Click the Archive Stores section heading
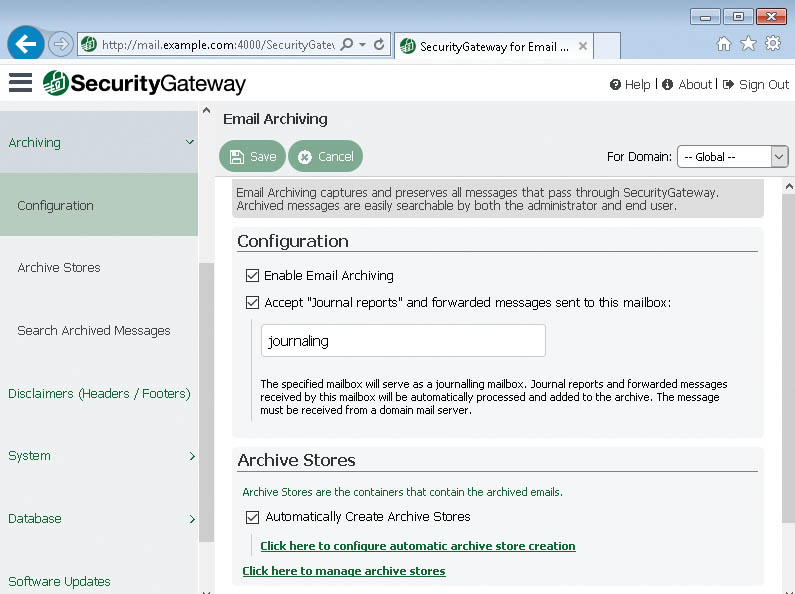Image resolution: width=795 pixels, height=594 pixels. (296, 460)
